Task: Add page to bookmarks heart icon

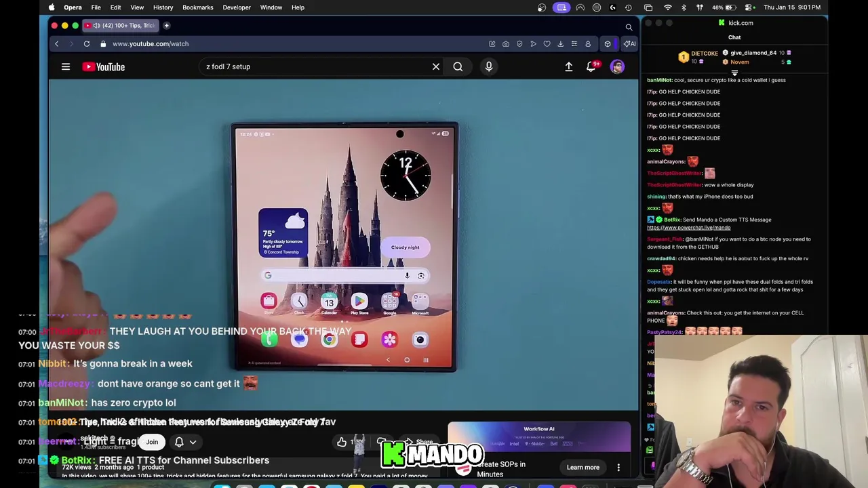Action: click(x=547, y=43)
